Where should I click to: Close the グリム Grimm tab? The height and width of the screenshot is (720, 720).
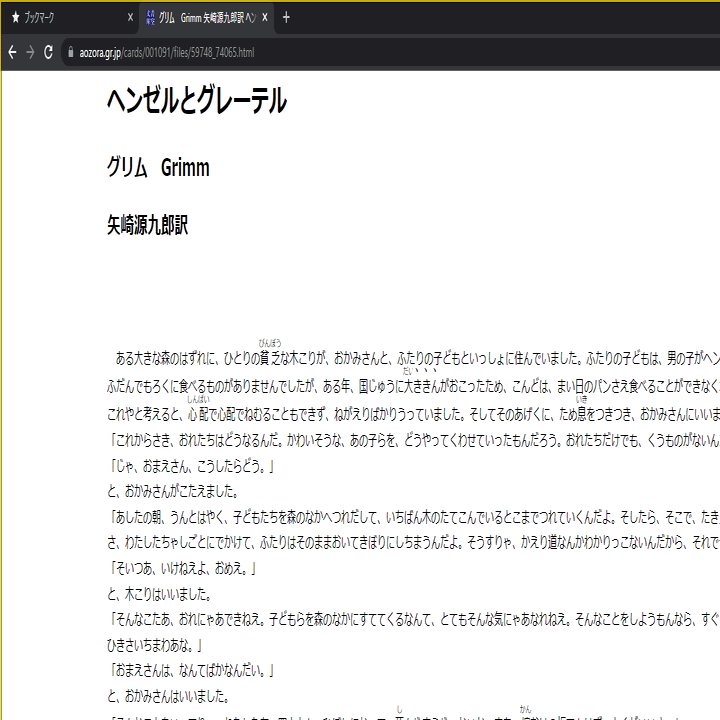265,17
